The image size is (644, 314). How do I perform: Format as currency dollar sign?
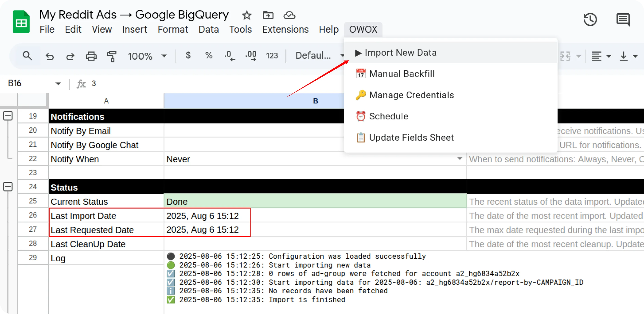coord(188,55)
